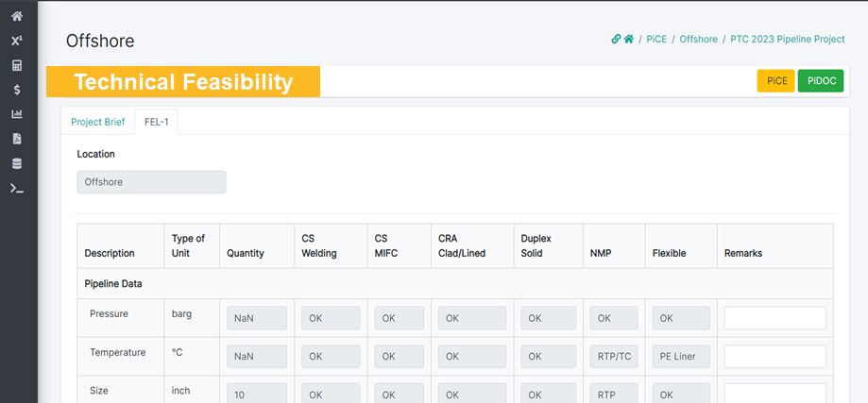Click the Temperature Quantity NaN field

pos(257,357)
